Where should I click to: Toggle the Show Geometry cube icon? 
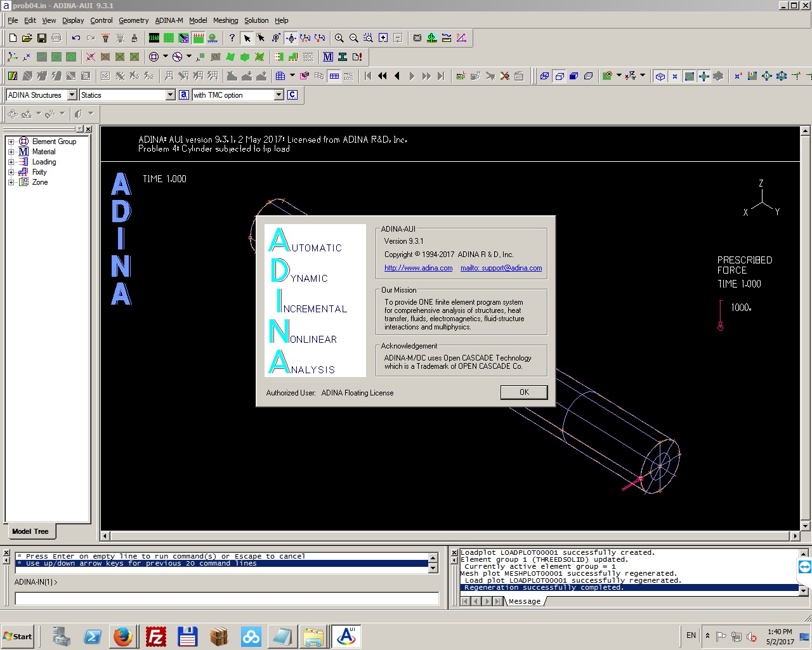(x=660, y=76)
